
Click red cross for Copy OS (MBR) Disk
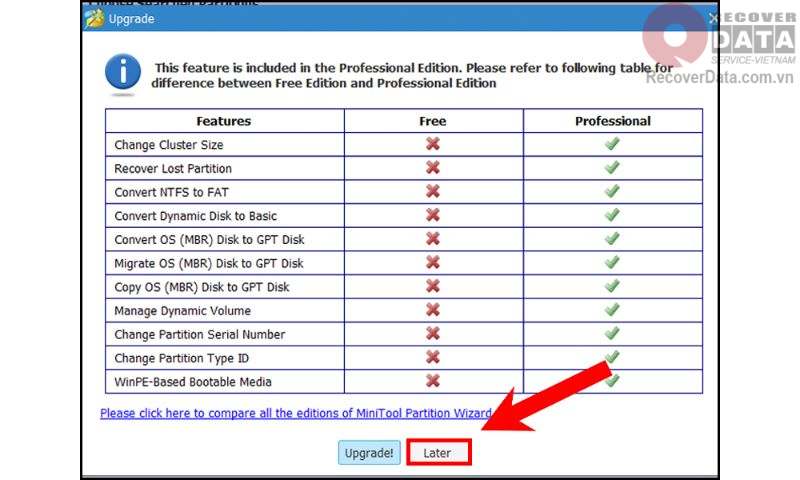pos(433,286)
